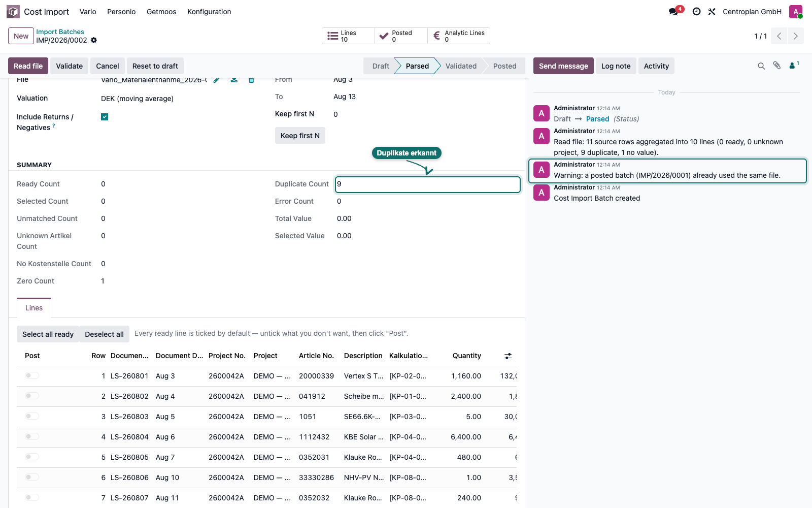The height and width of the screenshot is (508, 812).
Task: Select the Lines tab
Action: pos(34,308)
